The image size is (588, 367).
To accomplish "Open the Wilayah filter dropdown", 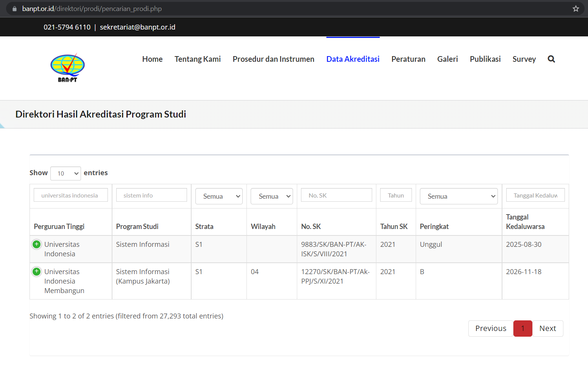I will [x=271, y=196].
